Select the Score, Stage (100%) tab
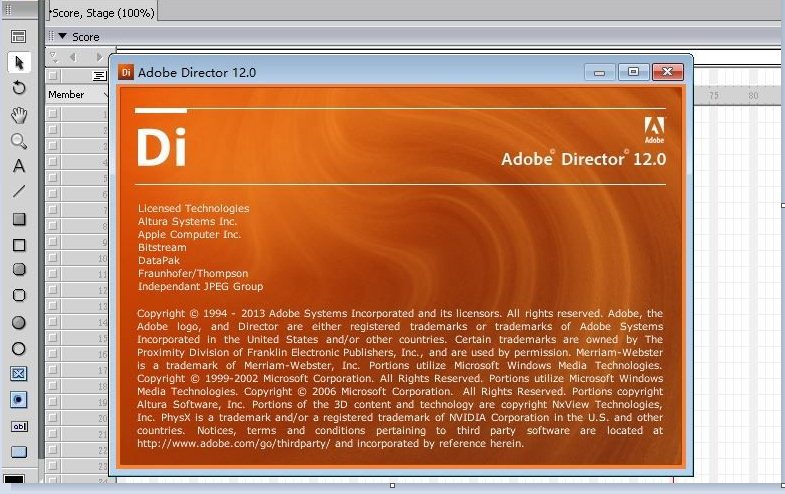The image size is (785, 494). click(102, 13)
